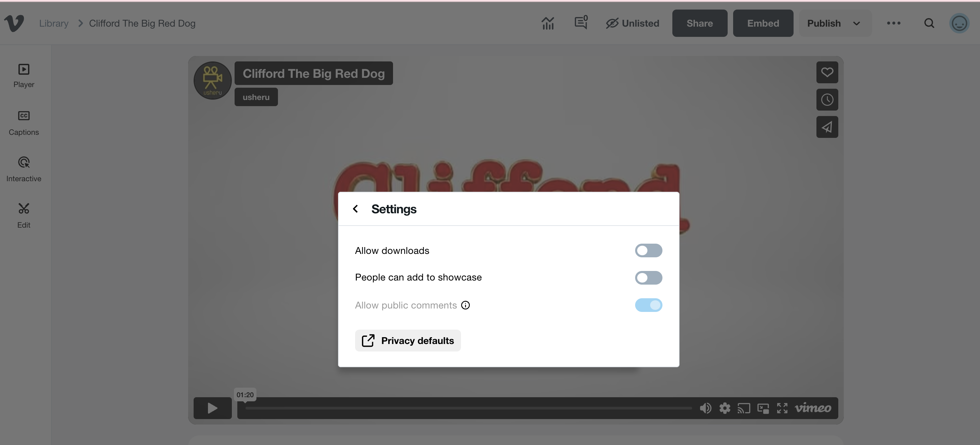Add to Watch Later clock icon
Screen dimensions: 980x445
(827, 100)
